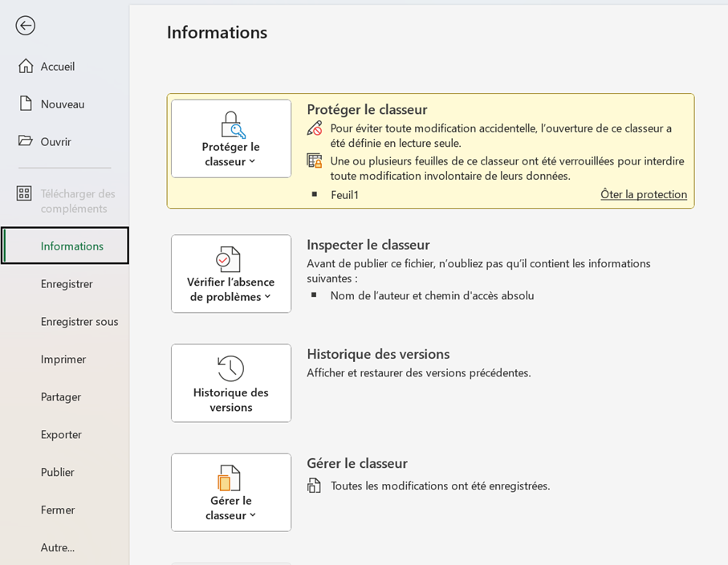Open the Autre... menu entry
The image size is (728, 565).
click(x=64, y=547)
